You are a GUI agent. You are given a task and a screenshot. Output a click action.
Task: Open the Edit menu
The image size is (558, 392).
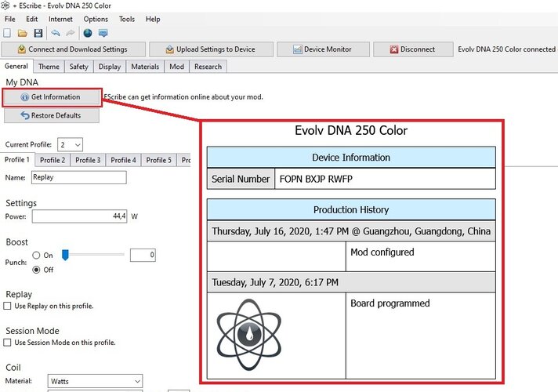coord(31,19)
